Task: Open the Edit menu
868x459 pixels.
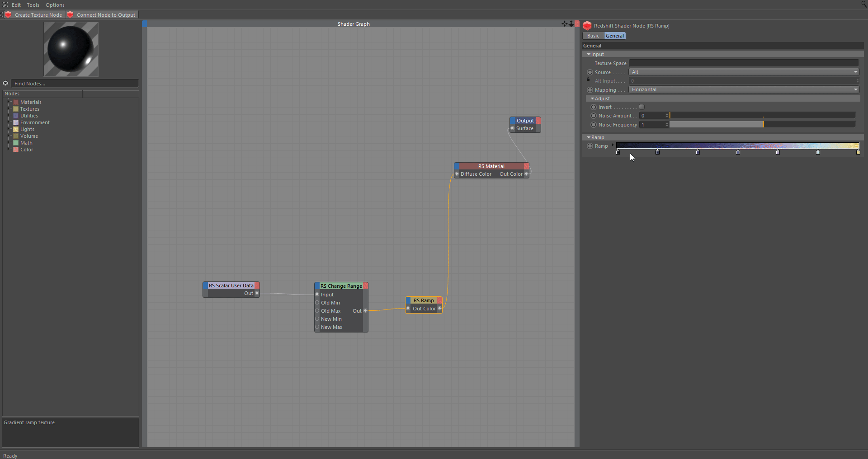Action: click(16, 5)
